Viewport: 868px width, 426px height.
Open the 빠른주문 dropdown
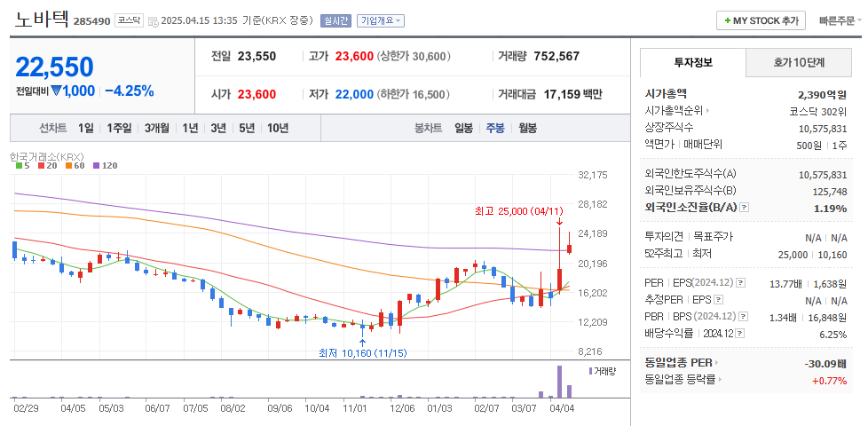coord(840,21)
